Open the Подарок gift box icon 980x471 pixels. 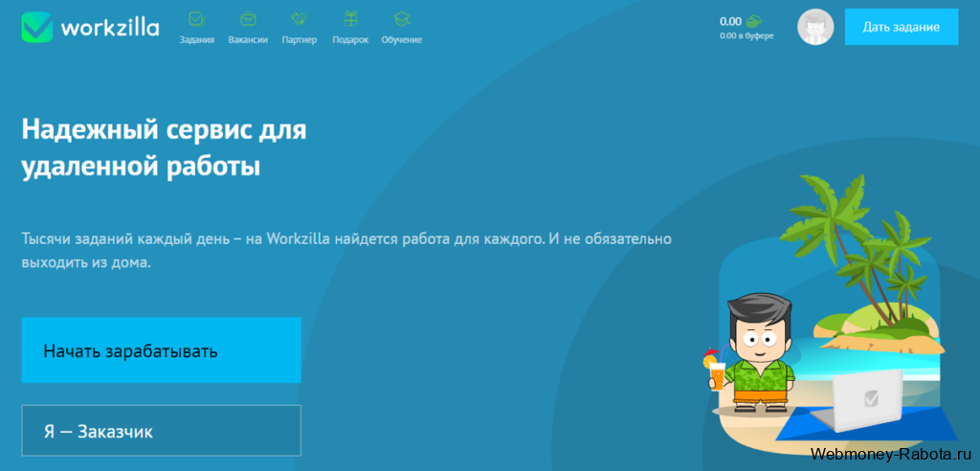coord(350,19)
